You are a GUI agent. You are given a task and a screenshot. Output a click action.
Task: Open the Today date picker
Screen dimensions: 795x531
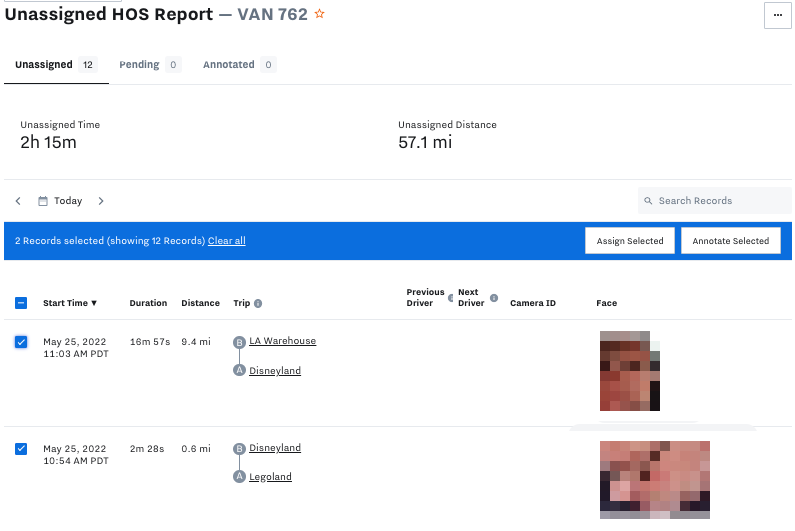click(x=61, y=201)
